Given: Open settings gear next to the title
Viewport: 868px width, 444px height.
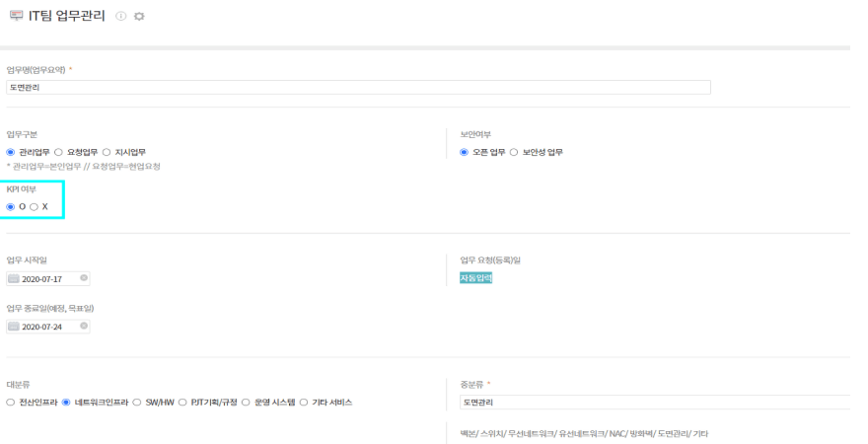Looking at the screenshot, I should coord(139,16).
